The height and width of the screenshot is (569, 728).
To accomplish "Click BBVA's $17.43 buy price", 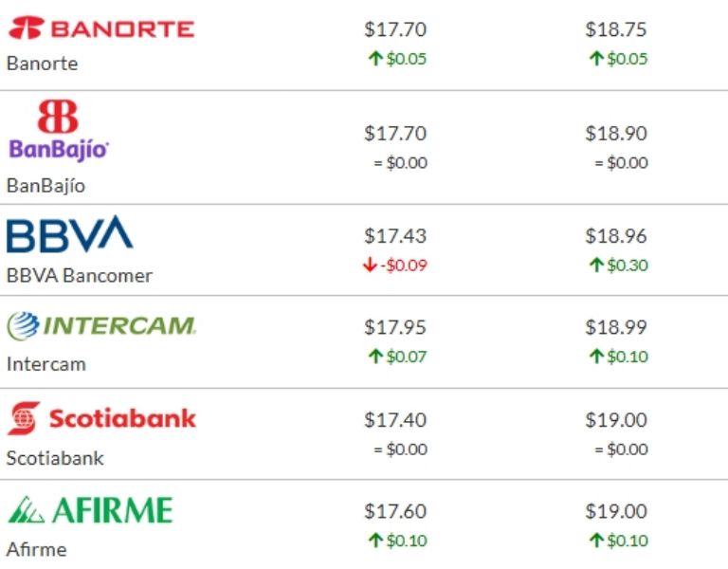I will [x=395, y=235].
